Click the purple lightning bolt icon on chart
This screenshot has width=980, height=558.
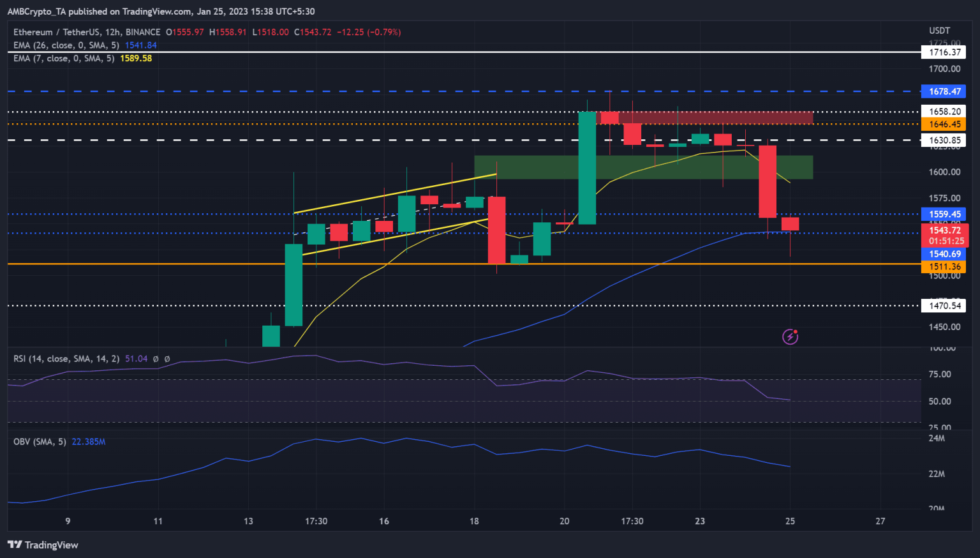click(790, 336)
